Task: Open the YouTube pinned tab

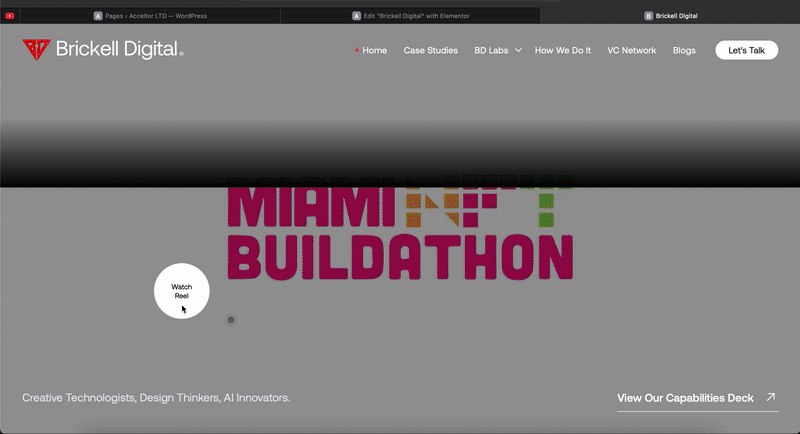Action: tap(10, 16)
